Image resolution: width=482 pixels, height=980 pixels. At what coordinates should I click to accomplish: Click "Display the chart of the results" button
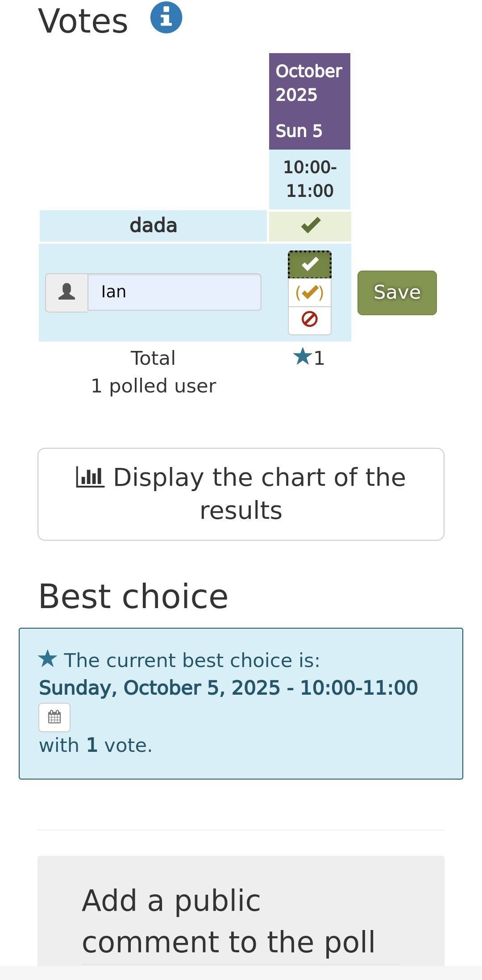(x=241, y=494)
